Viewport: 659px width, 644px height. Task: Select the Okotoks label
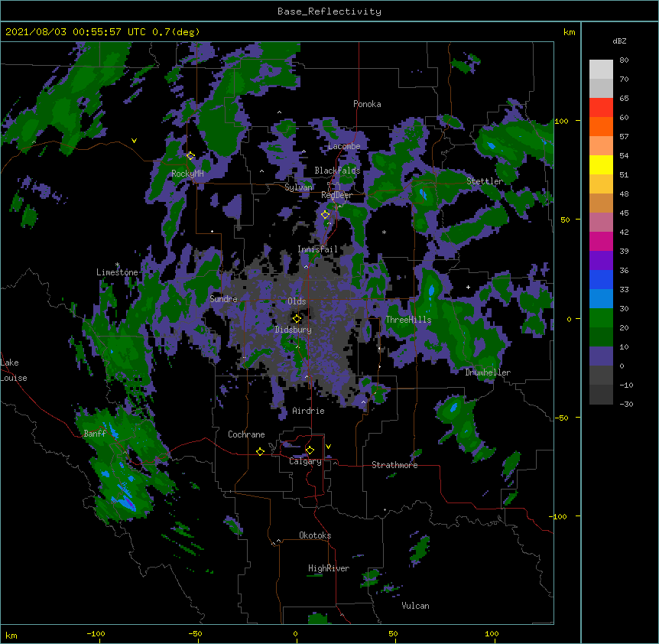point(315,535)
